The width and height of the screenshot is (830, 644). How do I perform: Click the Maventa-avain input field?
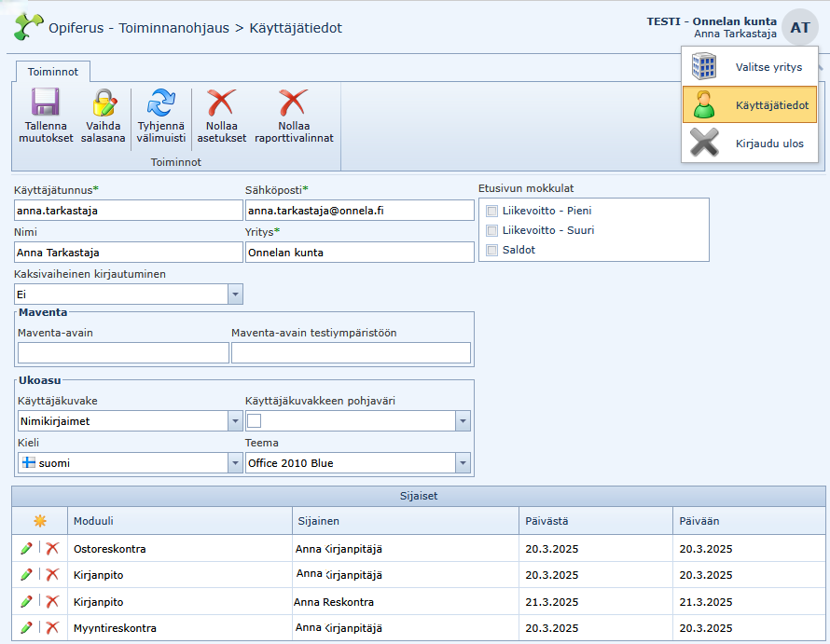123,353
